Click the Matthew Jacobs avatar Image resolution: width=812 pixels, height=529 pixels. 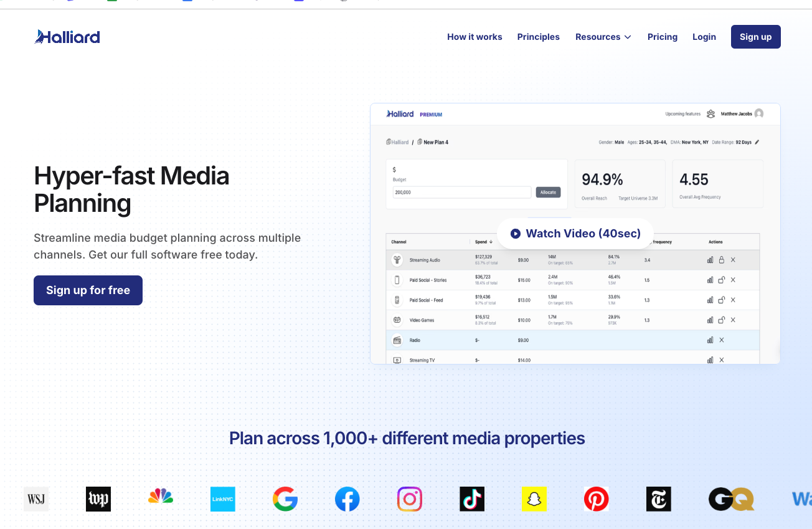pyautogui.click(x=758, y=113)
